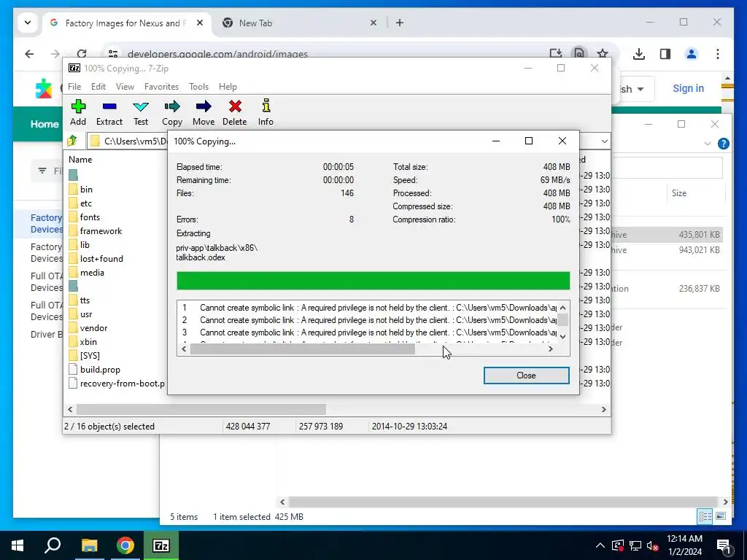Expand the 7-Zip address path dropdown
This screenshot has height=560, width=747.
coord(604,141)
